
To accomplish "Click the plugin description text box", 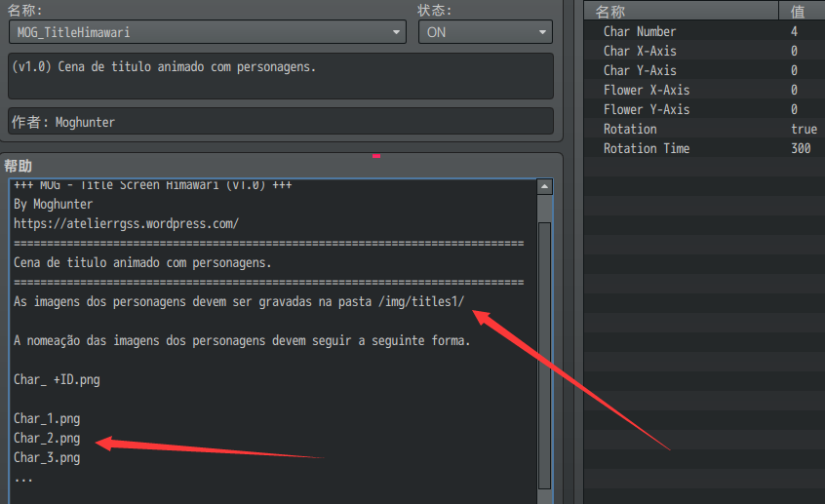I will (x=281, y=76).
